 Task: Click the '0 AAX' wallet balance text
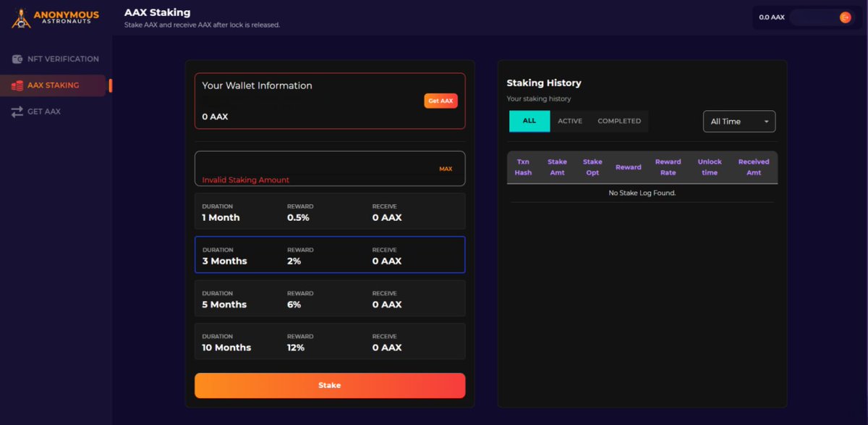(x=215, y=117)
